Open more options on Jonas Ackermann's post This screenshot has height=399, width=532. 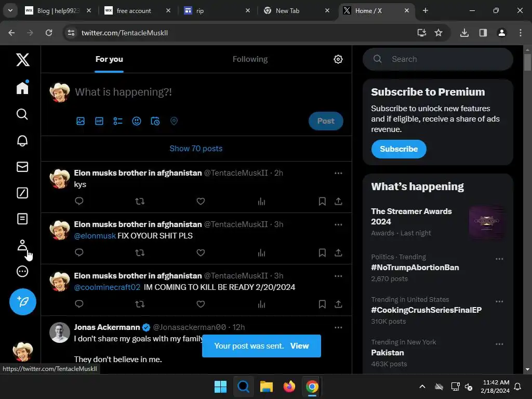338,327
